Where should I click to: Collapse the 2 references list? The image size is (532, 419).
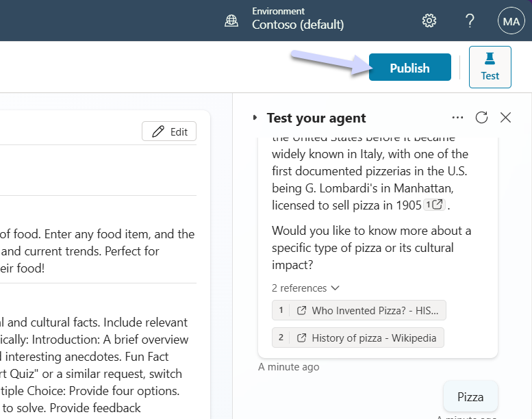click(305, 288)
